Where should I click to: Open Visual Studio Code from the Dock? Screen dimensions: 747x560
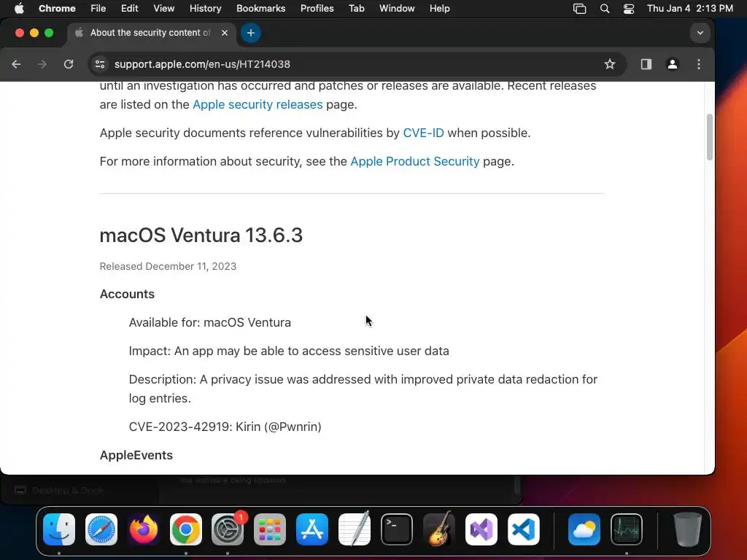524,529
